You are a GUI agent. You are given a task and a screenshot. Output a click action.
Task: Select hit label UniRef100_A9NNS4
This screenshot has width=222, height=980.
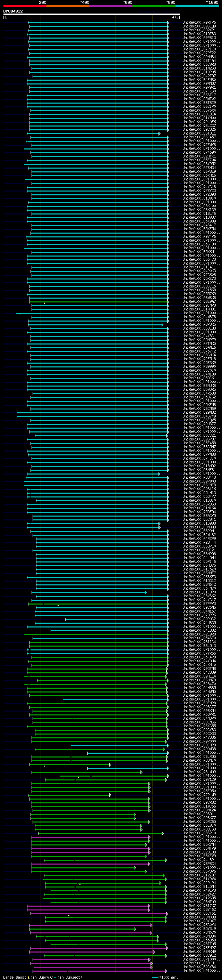click(x=199, y=57)
